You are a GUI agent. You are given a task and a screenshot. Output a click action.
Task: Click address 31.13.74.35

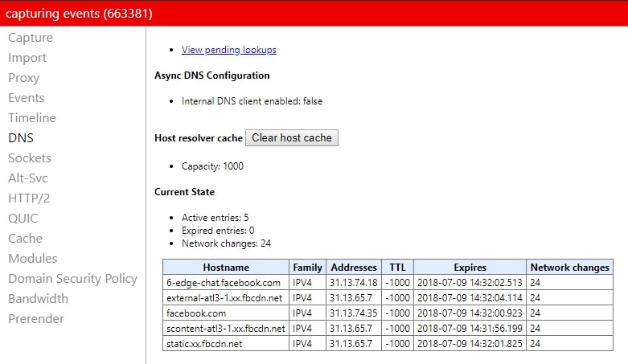(354, 313)
